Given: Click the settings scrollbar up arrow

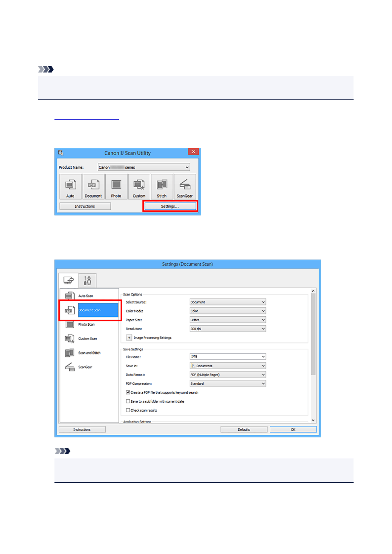Looking at the screenshot, I should [x=313, y=291].
